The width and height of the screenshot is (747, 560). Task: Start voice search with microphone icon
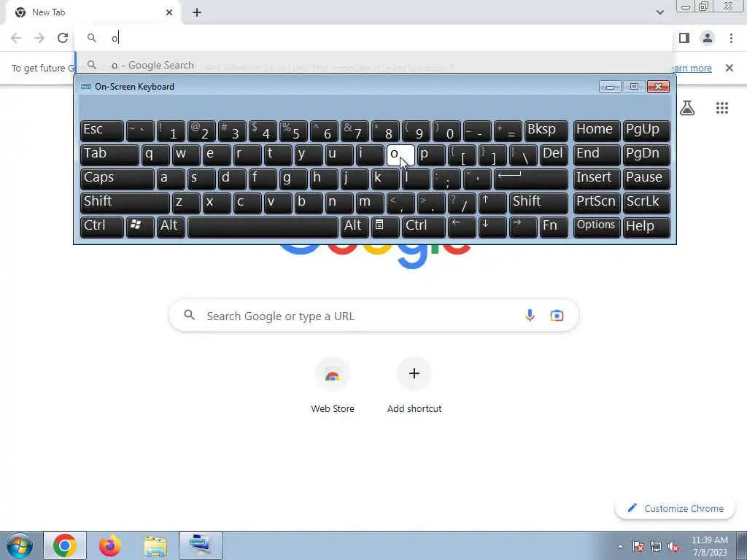tap(530, 315)
